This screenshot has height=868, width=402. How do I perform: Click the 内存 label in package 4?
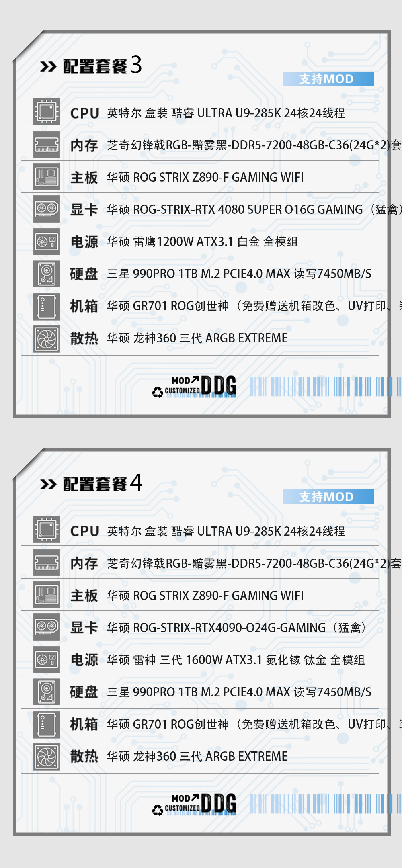tap(84, 563)
